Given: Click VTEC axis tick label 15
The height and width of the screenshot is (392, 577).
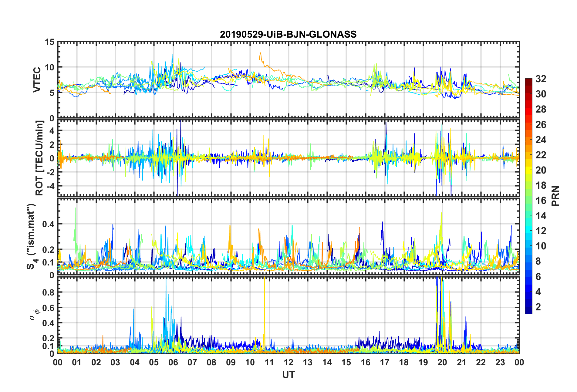Looking at the screenshot, I should coord(49,42).
